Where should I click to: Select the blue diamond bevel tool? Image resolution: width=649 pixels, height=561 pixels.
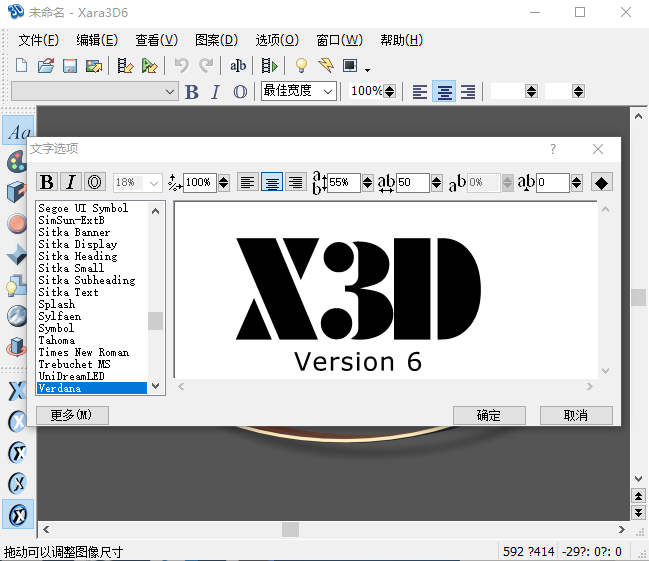[x=17, y=254]
